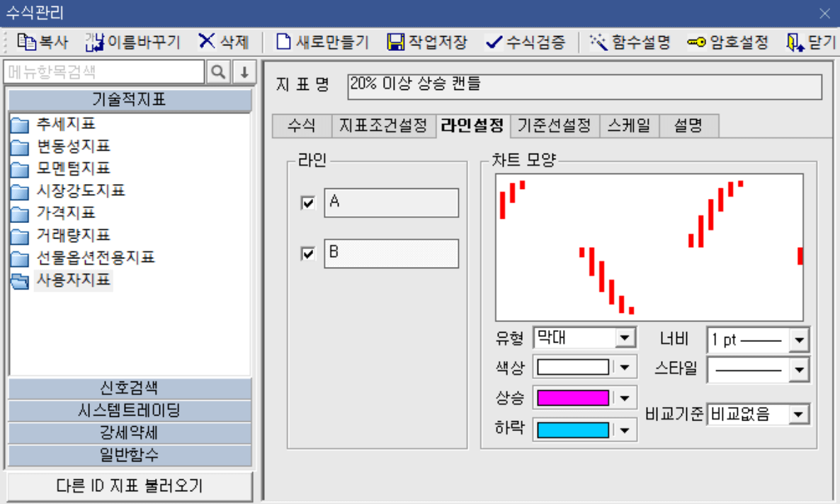The width and height of the screenshot is (840, 504).
Task: Open the 스케일 tab
Action: [628, 125]
